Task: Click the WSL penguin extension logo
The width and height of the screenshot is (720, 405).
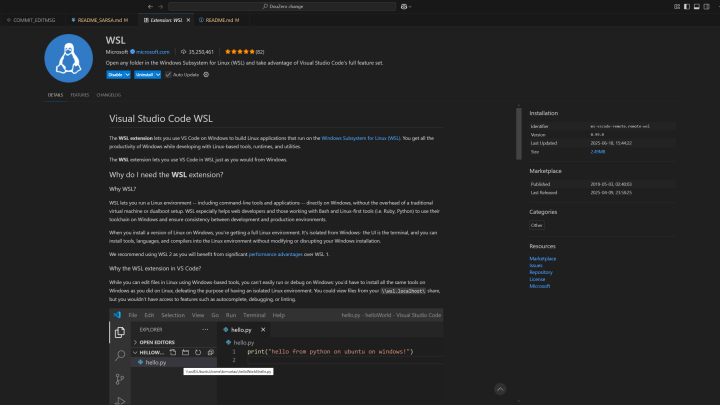Action: [x=68, y=58]
